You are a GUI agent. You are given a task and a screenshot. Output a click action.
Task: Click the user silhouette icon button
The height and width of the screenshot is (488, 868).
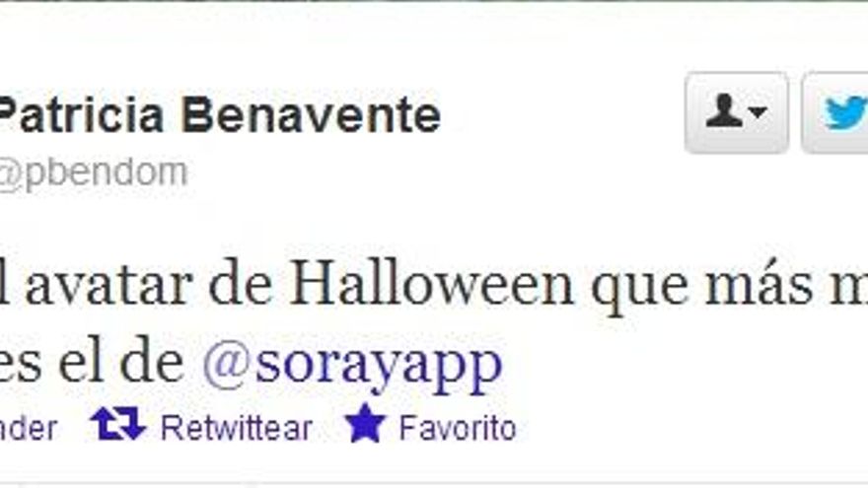coord(724,111)
